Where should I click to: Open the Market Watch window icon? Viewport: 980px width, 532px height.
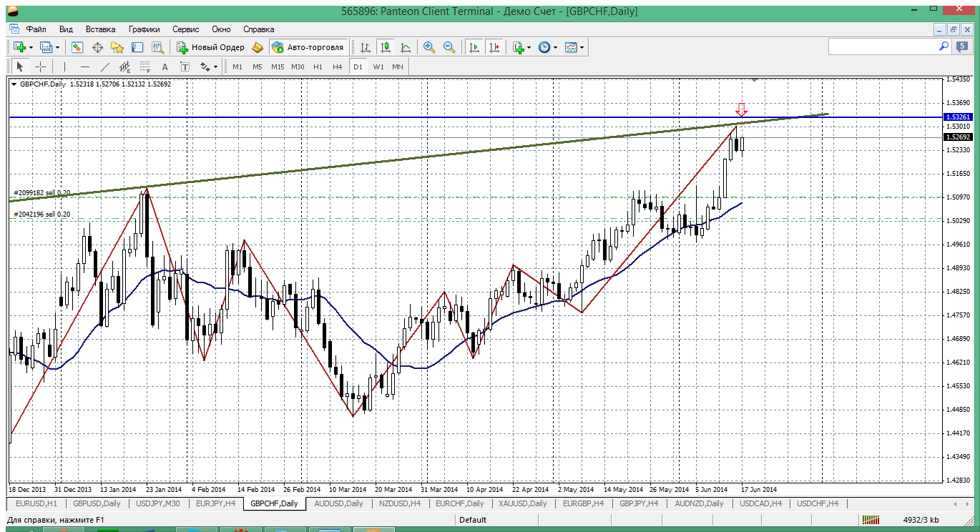(77, 47)
